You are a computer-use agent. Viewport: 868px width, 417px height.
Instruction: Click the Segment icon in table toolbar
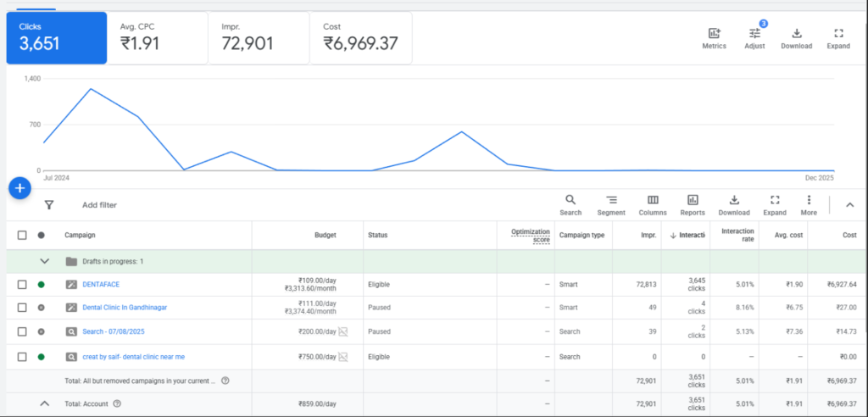(611, 200)
